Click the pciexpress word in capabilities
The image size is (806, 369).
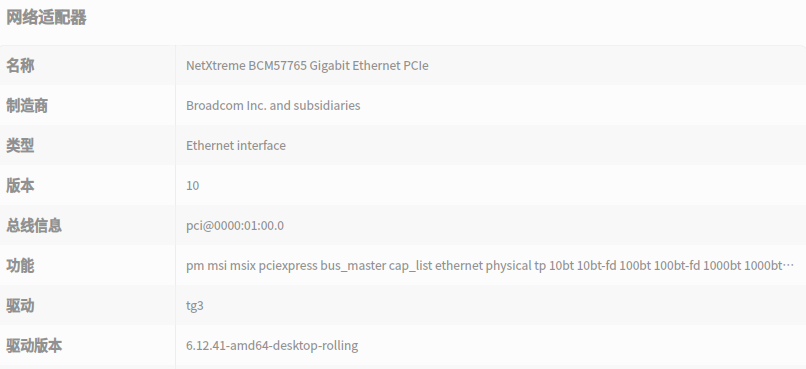(x=288, y=266)
